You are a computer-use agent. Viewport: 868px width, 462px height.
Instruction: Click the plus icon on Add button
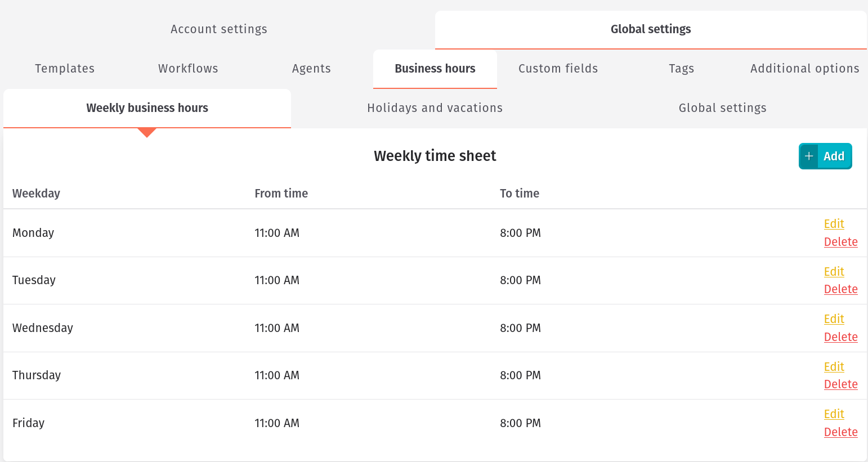[x=809, y=156]
